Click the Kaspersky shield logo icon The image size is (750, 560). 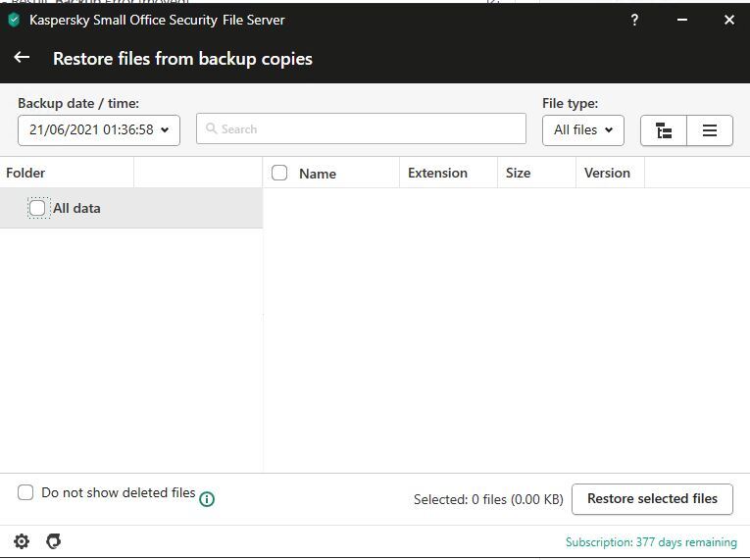point(15,20)
